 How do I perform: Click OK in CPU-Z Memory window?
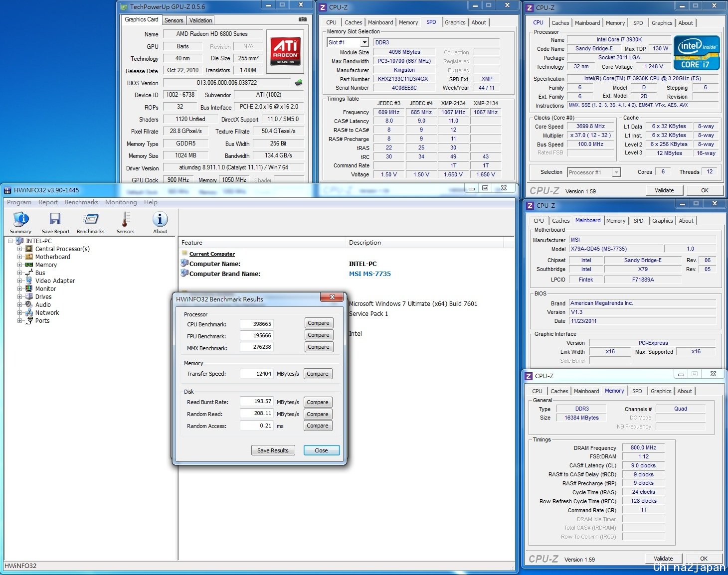pyautogui.click(x=704, y=559)
